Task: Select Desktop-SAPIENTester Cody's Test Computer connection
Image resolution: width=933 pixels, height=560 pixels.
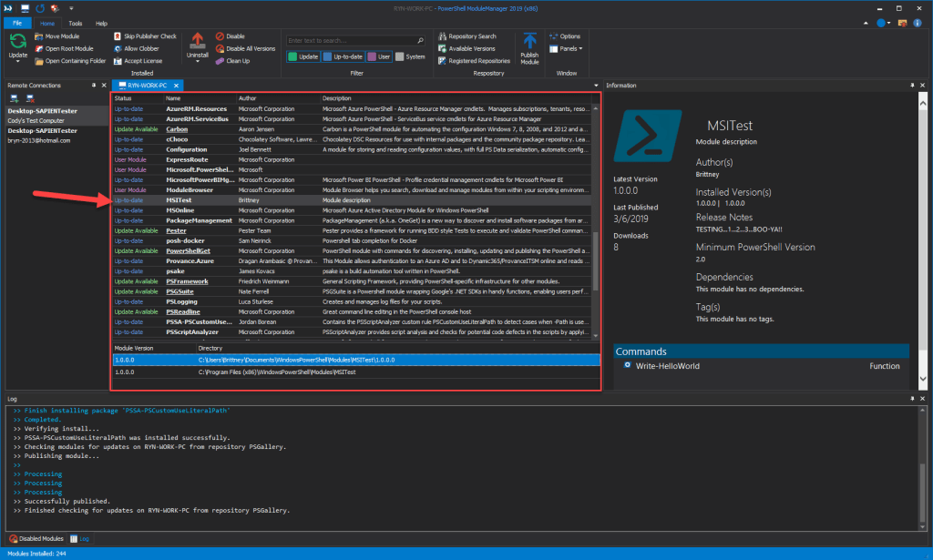Action: point(56,116)
